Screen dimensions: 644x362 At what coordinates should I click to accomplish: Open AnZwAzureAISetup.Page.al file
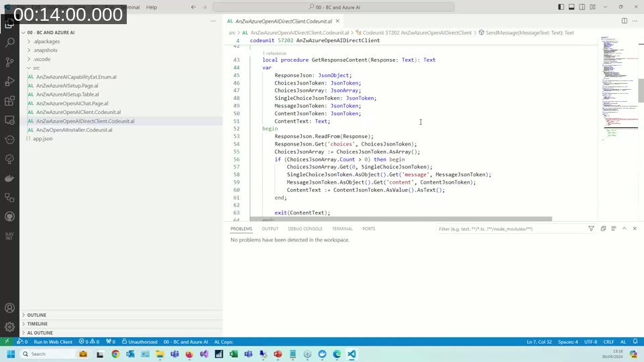click(x=67, y=86)
